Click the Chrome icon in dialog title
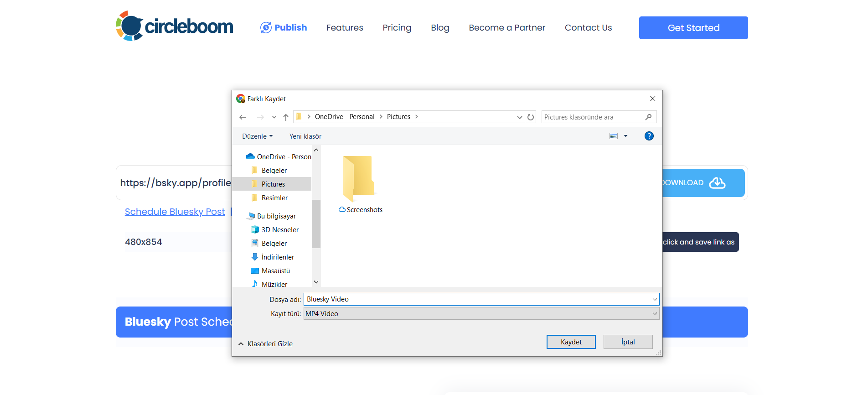 point(241,99)
